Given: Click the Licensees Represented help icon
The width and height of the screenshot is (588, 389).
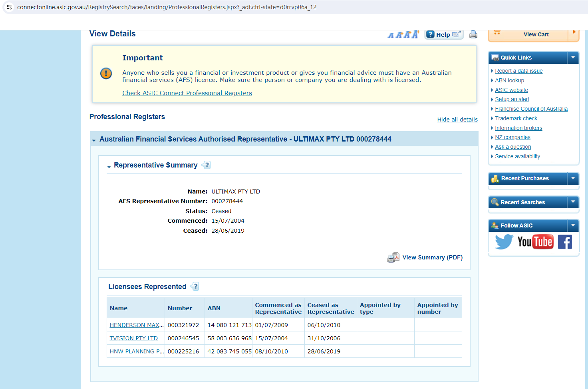Looking at the screenshot, I should (x=195, y=287).
